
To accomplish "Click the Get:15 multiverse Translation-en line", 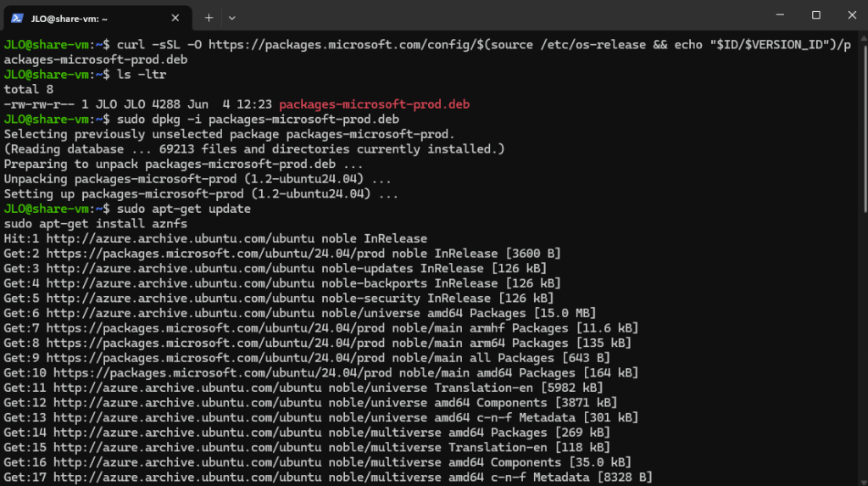I will coord(307,449).
